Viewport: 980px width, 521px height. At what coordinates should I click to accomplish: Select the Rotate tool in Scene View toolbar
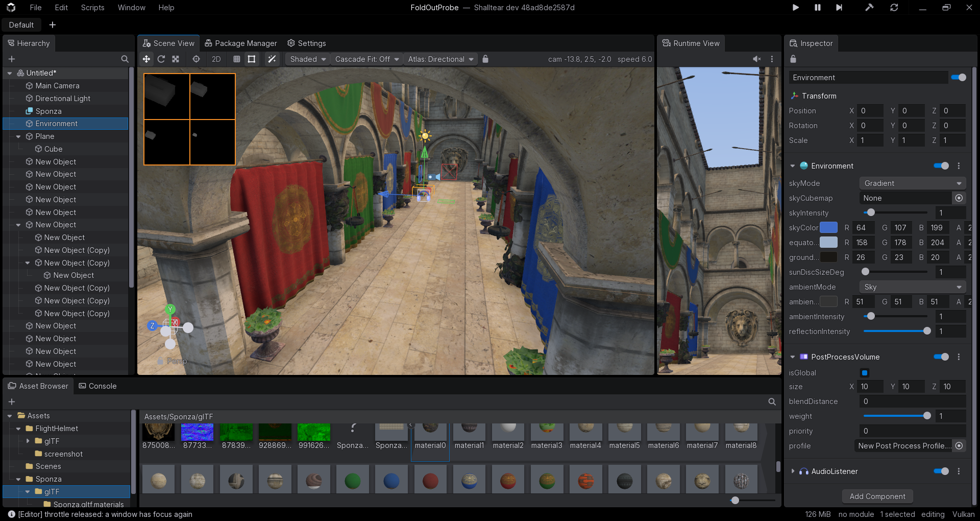[x=161, y=59]
